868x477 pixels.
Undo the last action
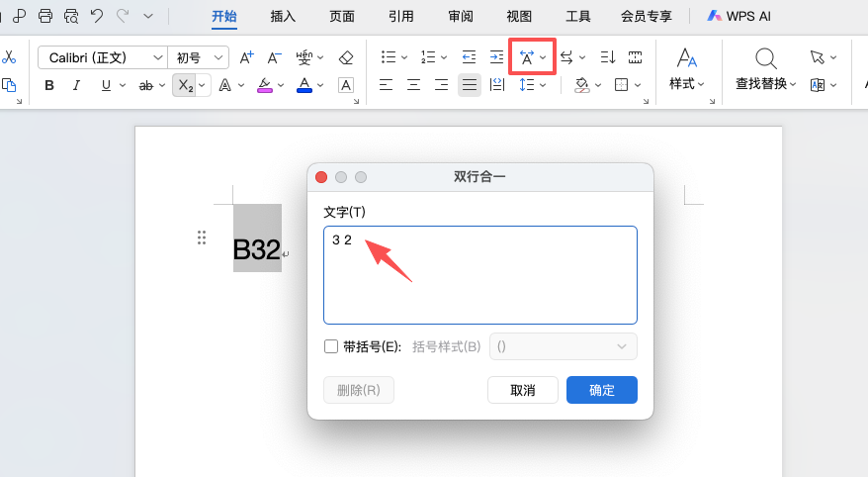point(98,16)
